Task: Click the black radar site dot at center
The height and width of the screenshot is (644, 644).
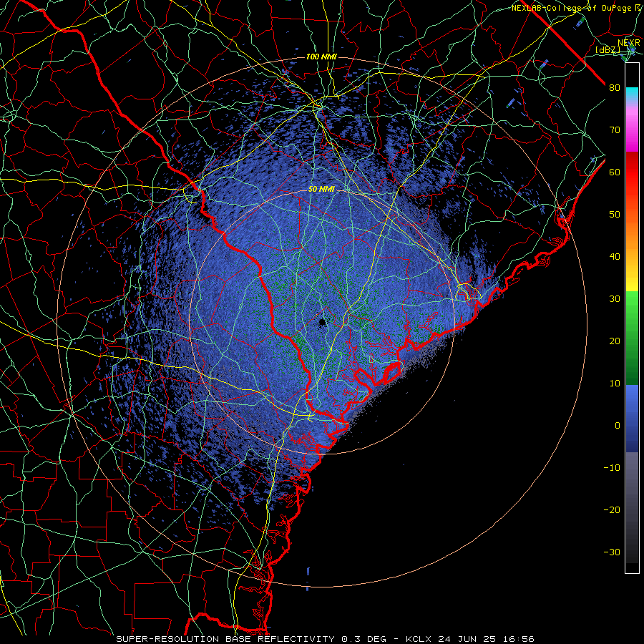Action: [322, 323]
